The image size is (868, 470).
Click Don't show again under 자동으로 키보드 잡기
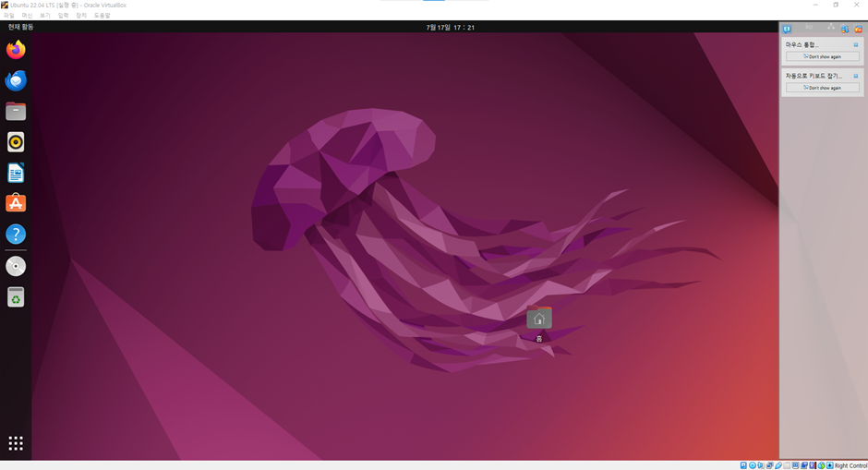click(822, 88)
